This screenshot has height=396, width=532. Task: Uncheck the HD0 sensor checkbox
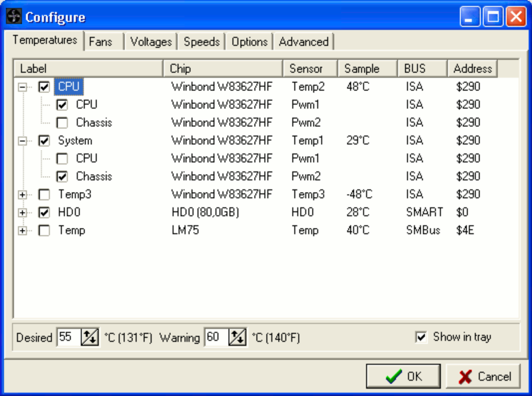click(44, 213)
